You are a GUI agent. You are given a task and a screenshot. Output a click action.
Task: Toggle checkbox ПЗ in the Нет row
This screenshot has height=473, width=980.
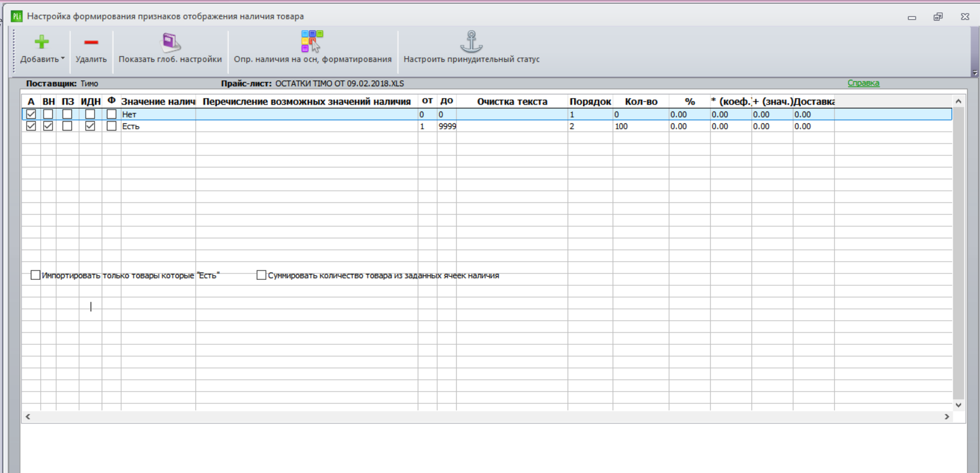point(67,114)
